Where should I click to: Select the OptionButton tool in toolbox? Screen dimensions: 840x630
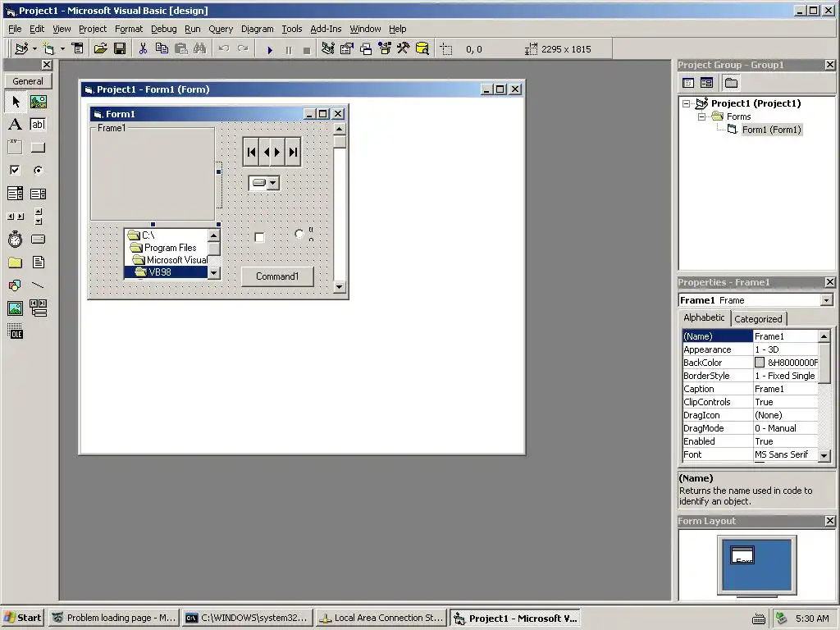pos(38,171)
